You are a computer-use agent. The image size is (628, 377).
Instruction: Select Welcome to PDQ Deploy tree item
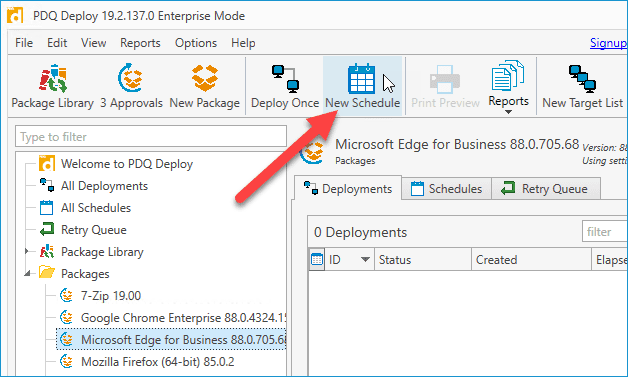coord(127,164)
